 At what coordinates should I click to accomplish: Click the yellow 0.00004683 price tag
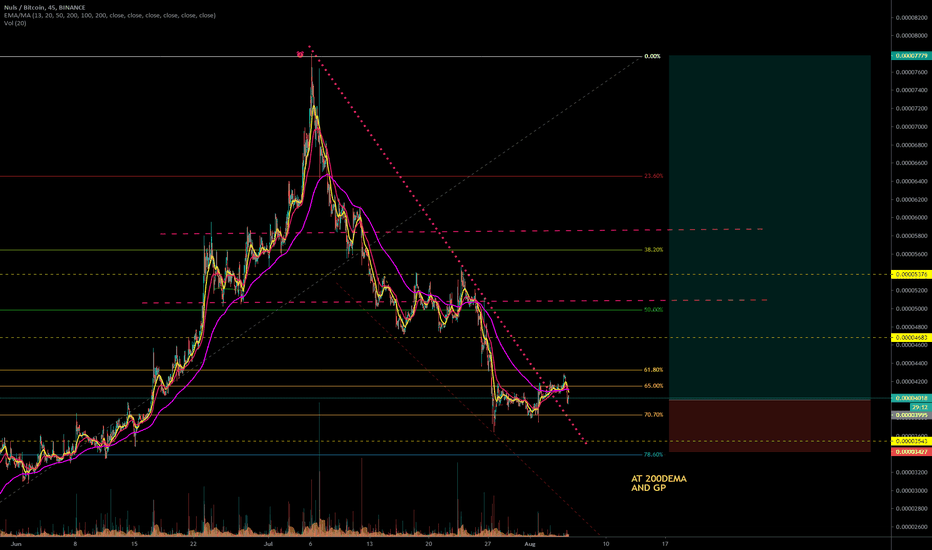pos(911,338)
